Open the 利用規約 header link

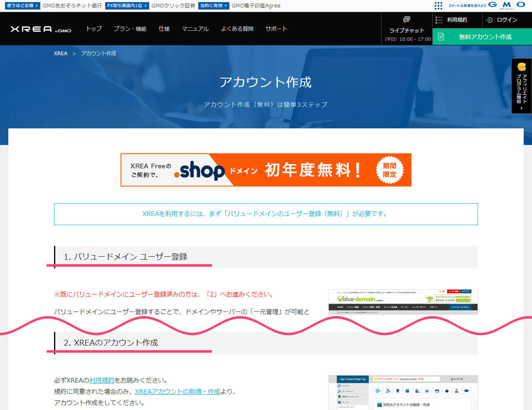point(457,20)
